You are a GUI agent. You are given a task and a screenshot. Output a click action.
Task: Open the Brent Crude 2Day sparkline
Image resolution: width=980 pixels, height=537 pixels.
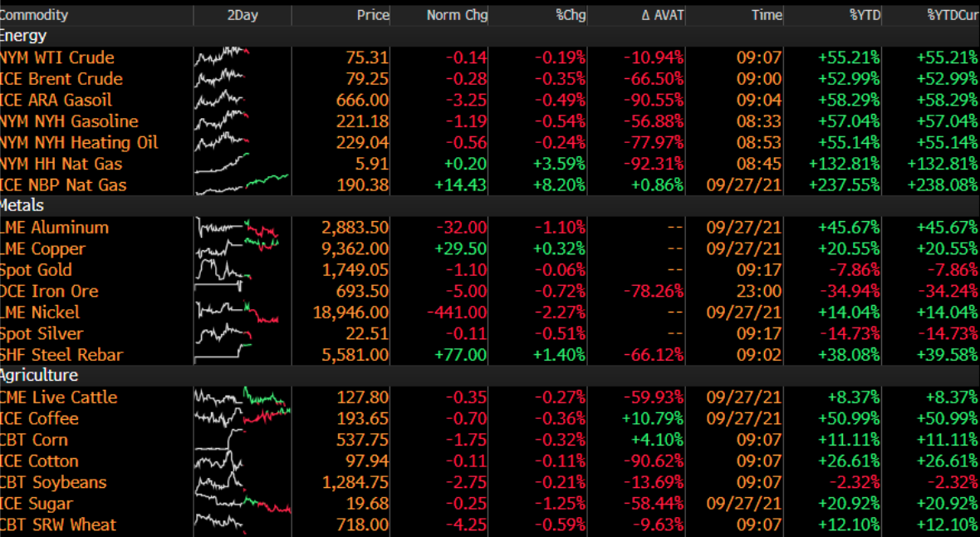point(219,79)
